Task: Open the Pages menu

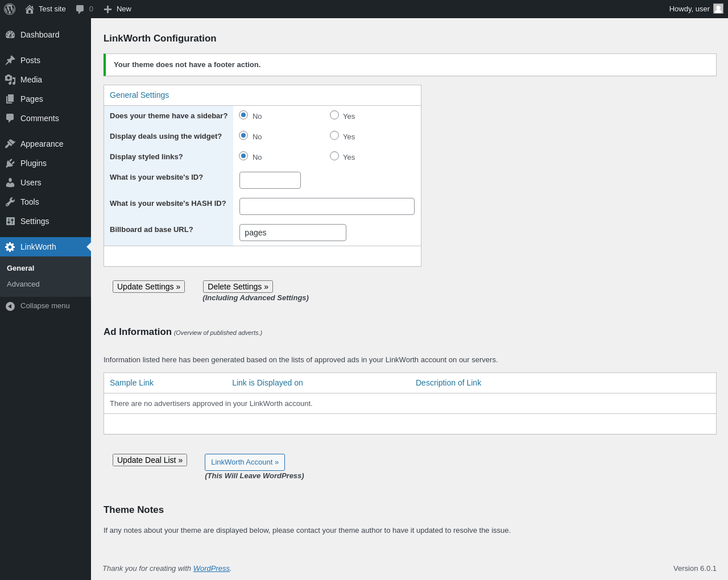Action: (x=45, y=99)
